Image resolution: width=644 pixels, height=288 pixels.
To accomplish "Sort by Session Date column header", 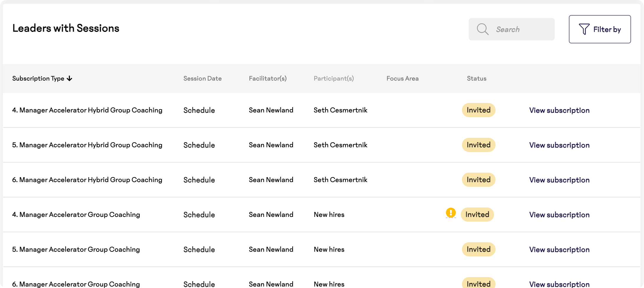I will [x=202, y=78].
